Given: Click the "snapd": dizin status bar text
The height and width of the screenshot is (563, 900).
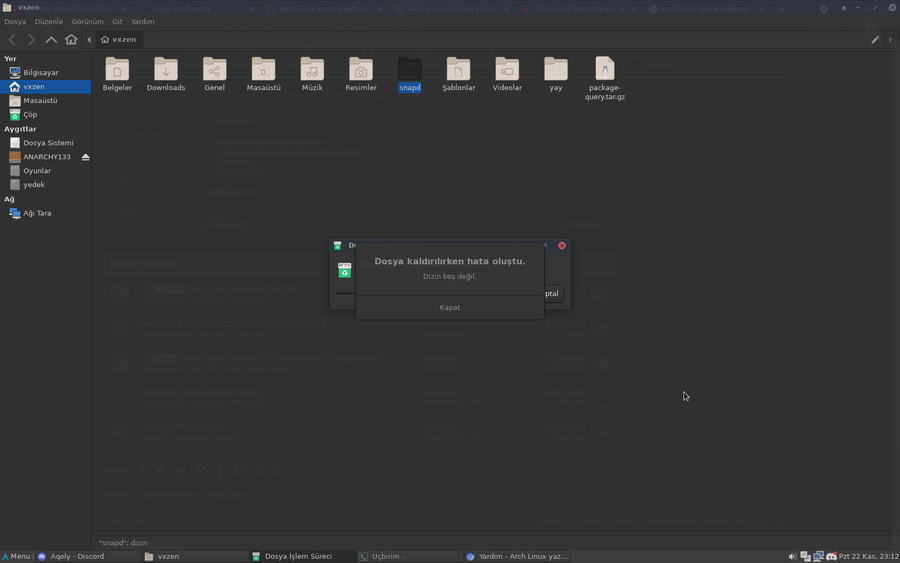Looking at the screenshot, I should click(123, 543).
